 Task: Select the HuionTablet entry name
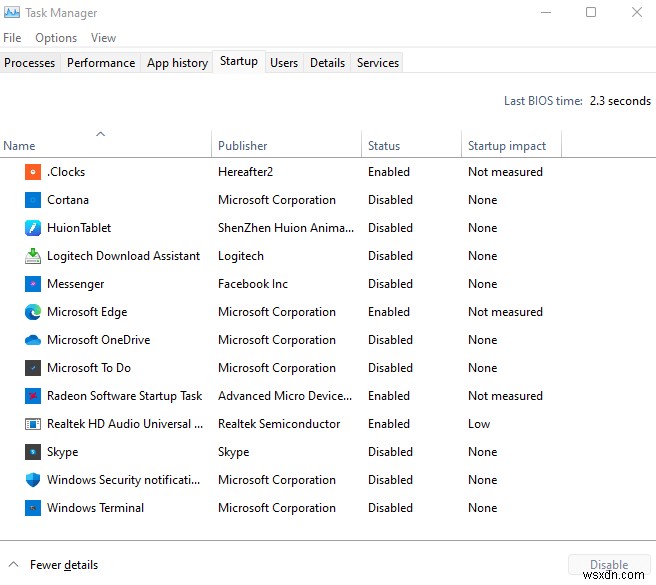(x=79, y=228)
